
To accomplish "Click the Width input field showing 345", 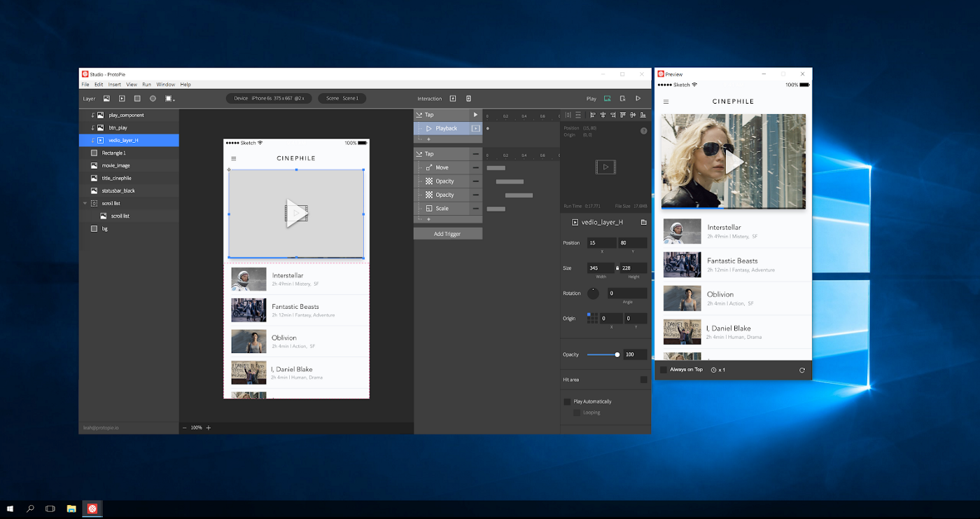I will [601, 268].
